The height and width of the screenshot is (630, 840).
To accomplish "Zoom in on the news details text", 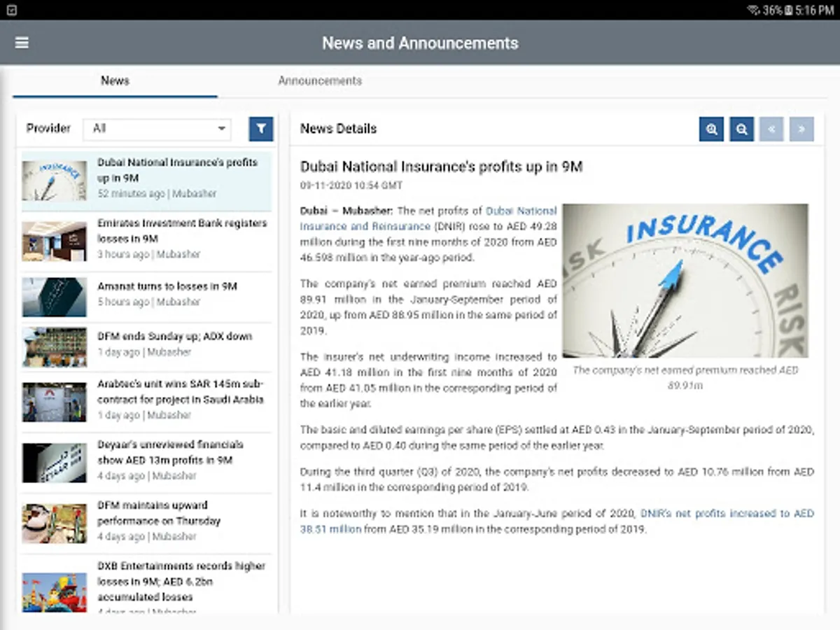I will (710, 129).
